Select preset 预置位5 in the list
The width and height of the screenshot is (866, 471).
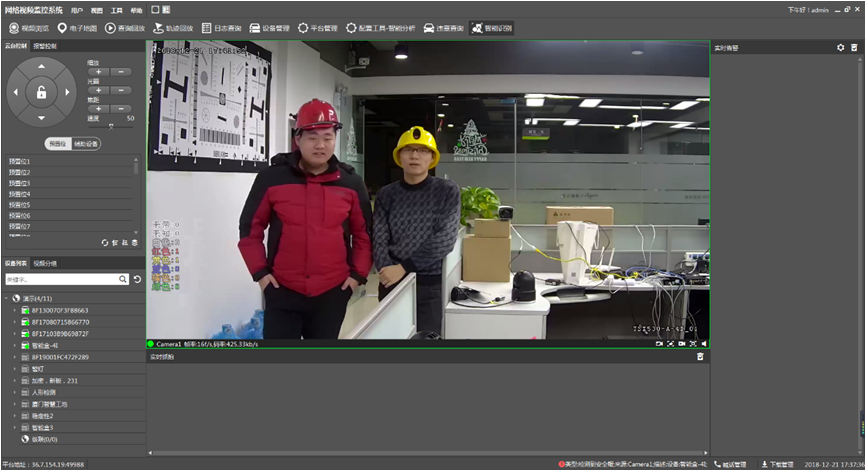[70, 205]
